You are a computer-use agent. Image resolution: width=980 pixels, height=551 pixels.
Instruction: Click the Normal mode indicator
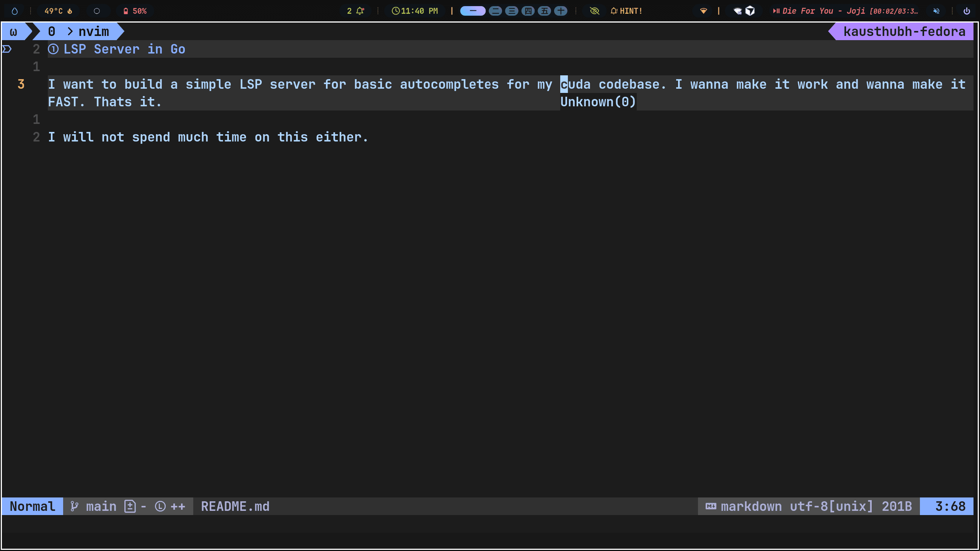click(32, 506)
